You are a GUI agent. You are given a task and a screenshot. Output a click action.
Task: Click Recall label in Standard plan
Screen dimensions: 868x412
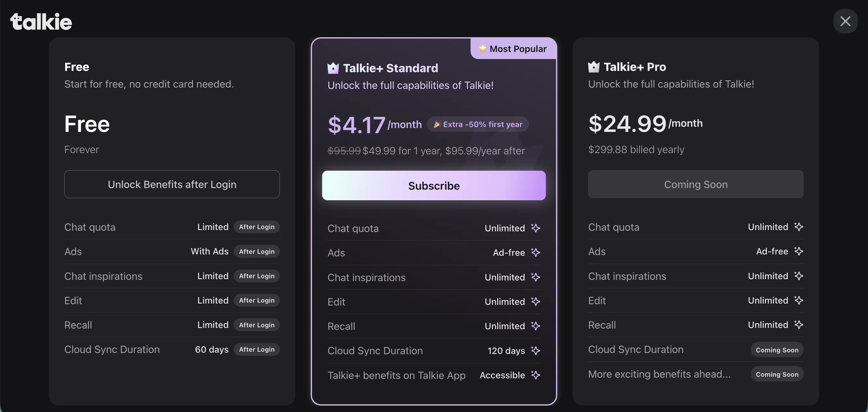(341, 326)
